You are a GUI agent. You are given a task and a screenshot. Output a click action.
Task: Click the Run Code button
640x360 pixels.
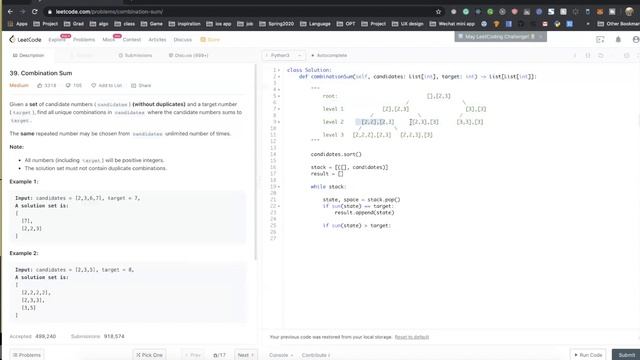coord(588,355)
